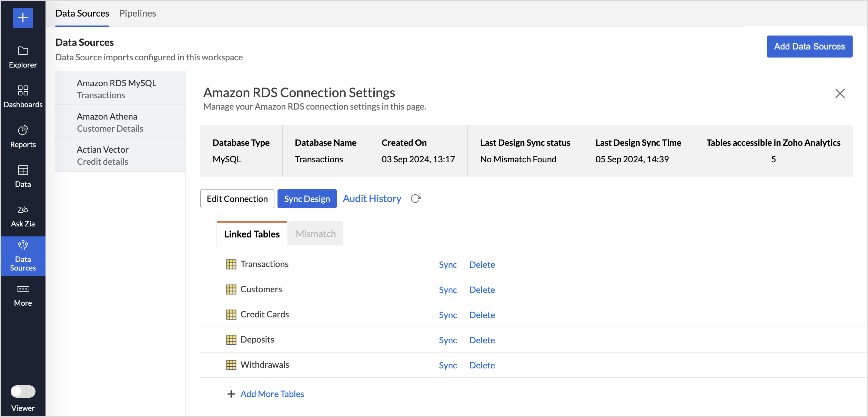This screenshot has height=417, width=868.
Task: Open the Audit History link
Action: pyautogui.click(x=372, y=199)
